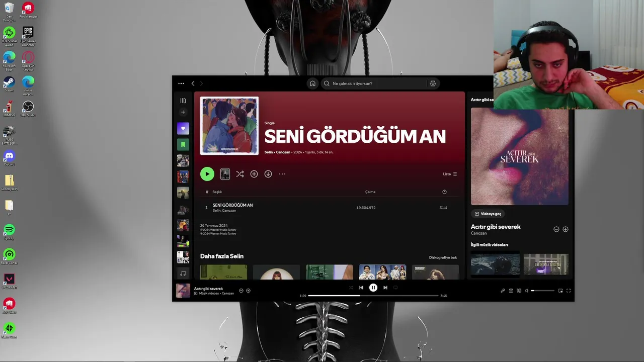Mute audio with the speaker icon

[527, 291]
